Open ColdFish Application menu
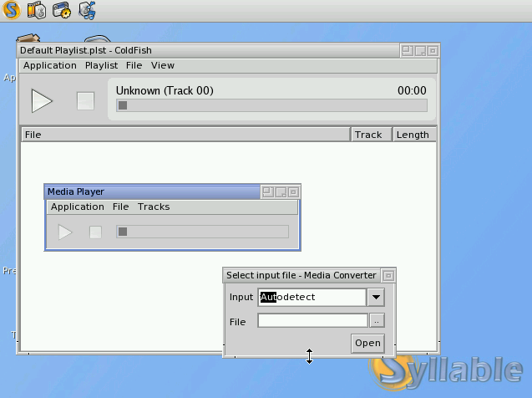Screen dimensions: 532x398 [50, 65]
